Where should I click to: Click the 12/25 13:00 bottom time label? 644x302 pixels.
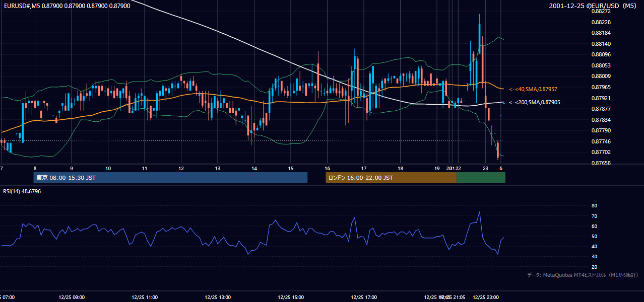(218, 297)
